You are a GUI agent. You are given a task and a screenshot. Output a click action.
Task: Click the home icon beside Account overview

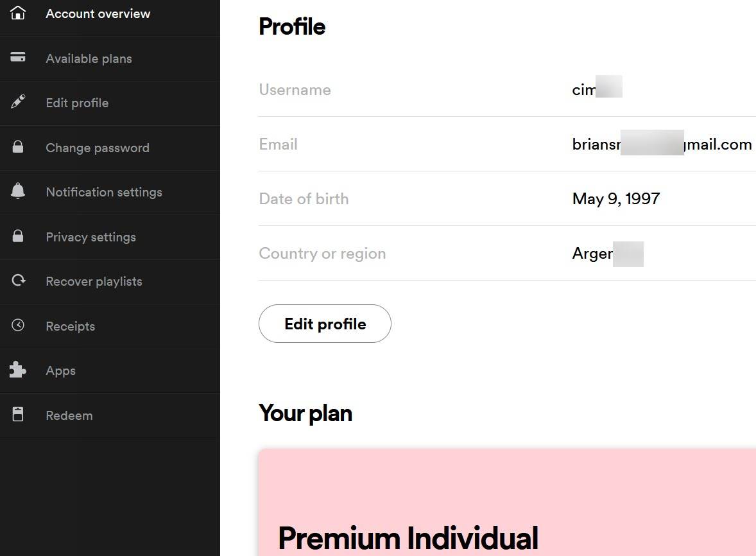coord(18,13)
